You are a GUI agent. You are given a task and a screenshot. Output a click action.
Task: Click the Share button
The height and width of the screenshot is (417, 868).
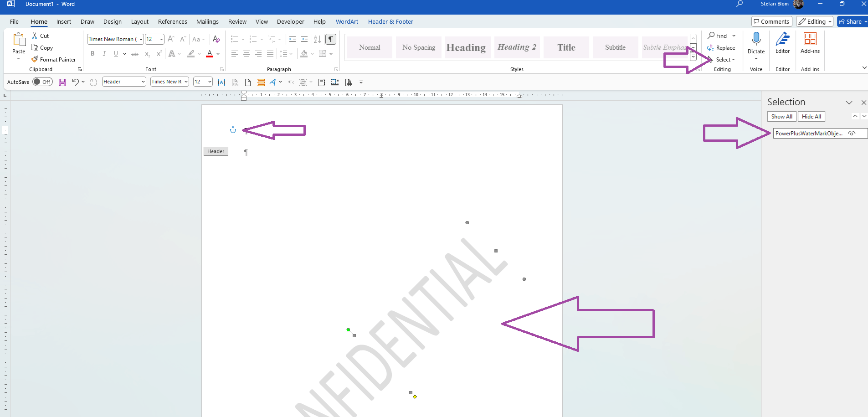[x=853, y=21]
